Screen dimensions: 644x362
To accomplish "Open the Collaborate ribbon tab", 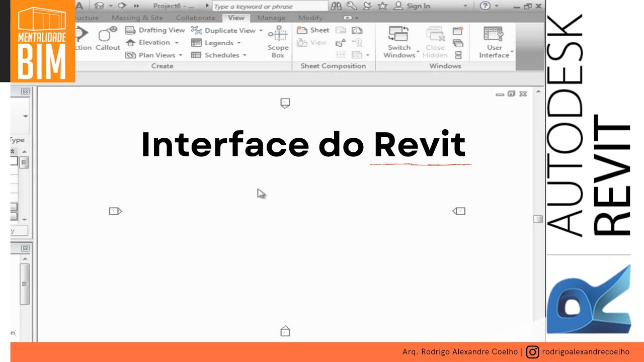I will pos(195,18).
